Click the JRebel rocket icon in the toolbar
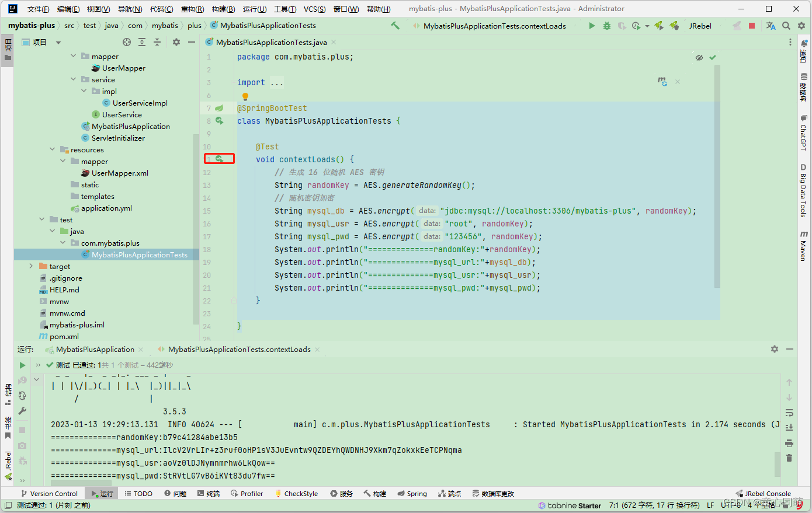Image resolution: width=812 pixels, height=513 pixels. pyautogui.click(x=658, y=26)
